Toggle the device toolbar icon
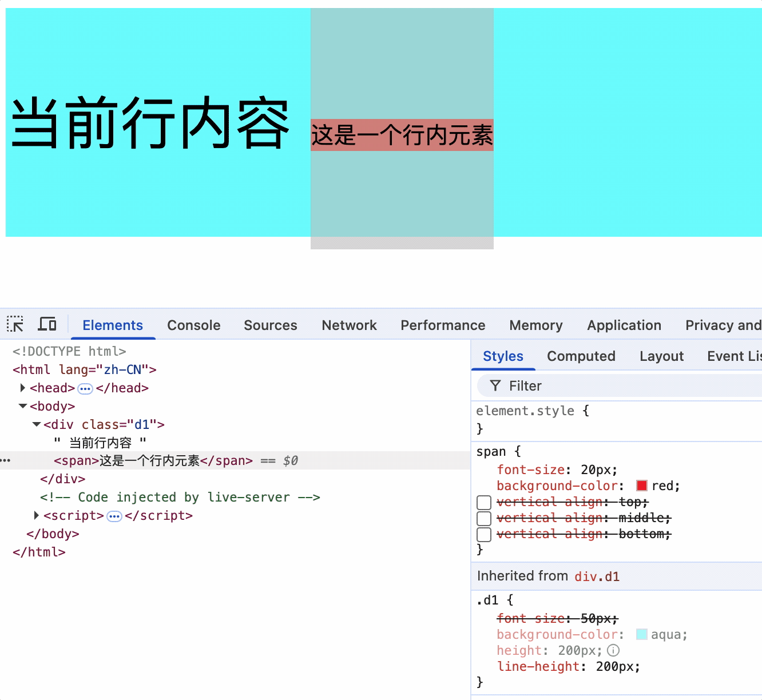Viewport: 762px width, 700px height. [47, 324]
